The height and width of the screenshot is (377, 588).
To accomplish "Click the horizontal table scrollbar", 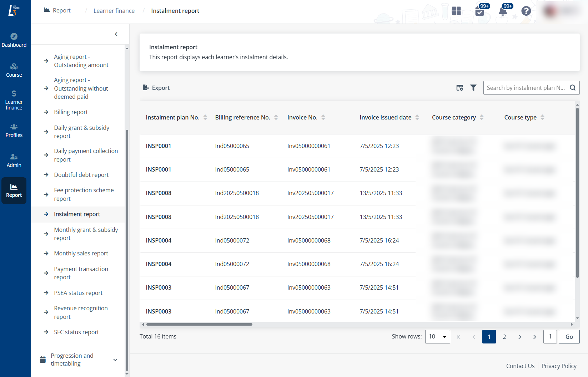I will coord(199,324).
